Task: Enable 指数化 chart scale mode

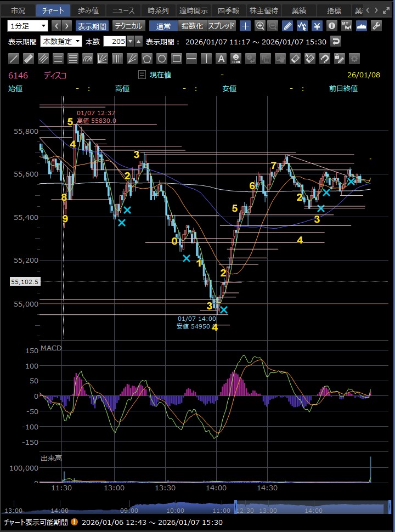Action: click(192, 26)
